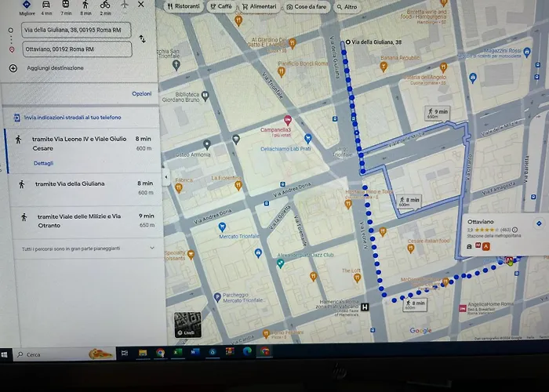The image size is (549, 392).
Task: Choose the flight travel mode
Action: tap(124, 5)
